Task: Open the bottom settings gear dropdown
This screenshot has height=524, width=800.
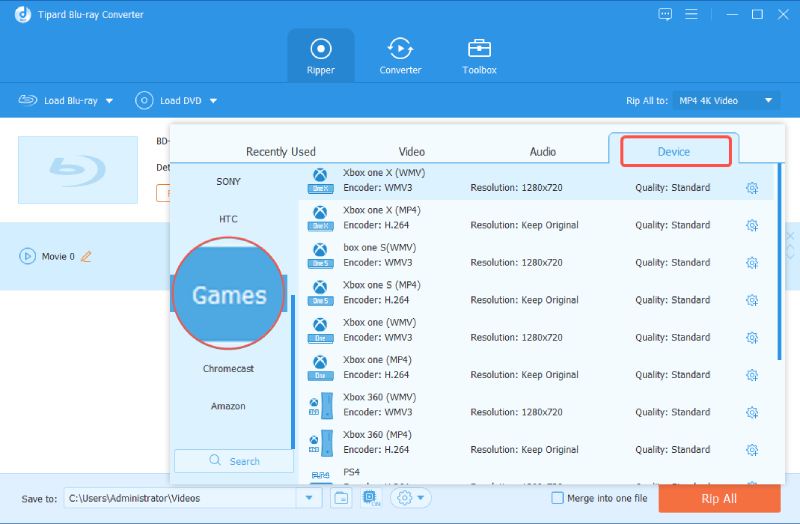Action: [x=410, y=498]
